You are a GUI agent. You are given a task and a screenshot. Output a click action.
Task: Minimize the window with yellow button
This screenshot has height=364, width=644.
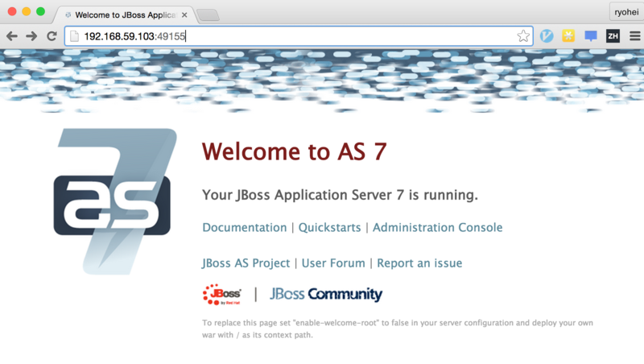pos(27,11)
